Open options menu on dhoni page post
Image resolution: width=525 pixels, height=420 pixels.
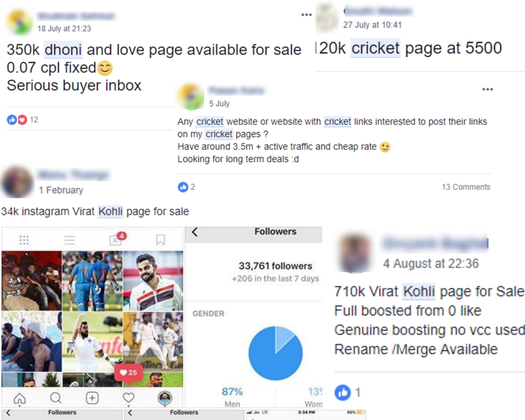pos(307,15)
